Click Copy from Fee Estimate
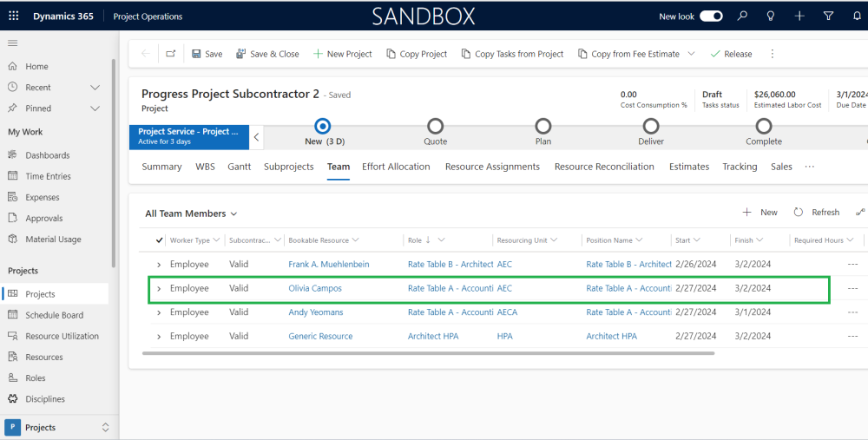 coord(628,54)
